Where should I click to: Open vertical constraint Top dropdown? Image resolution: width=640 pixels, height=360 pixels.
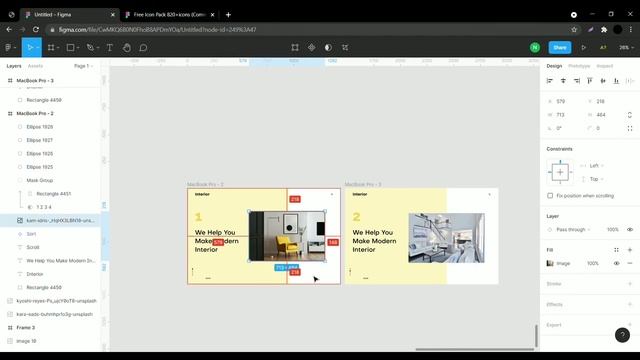pos(596,179)
